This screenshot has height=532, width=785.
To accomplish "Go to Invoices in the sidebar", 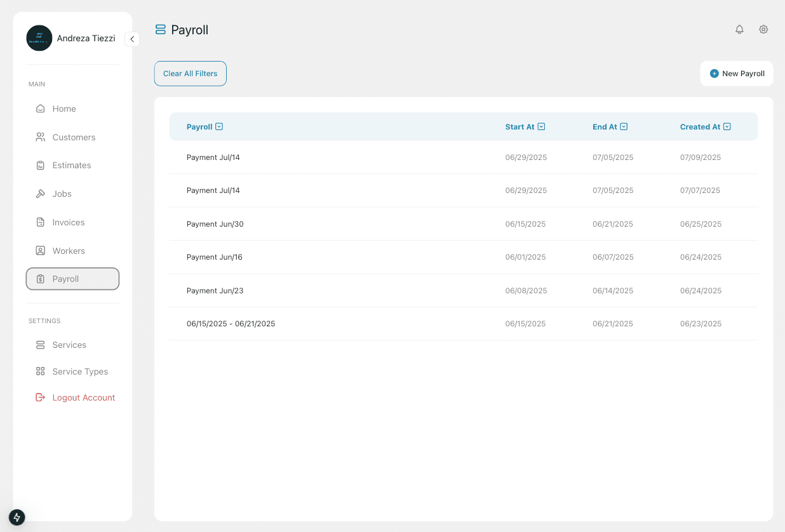I will pyautogui.click(x=68, y=222).
